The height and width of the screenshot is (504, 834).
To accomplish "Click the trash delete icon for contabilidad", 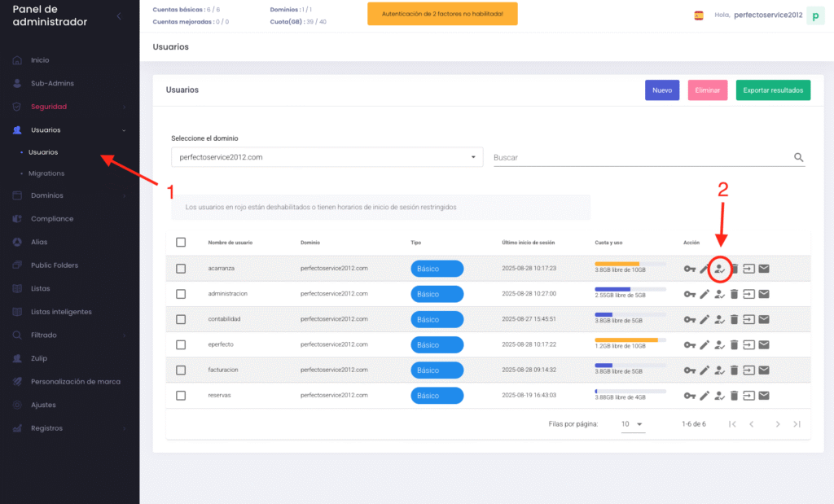I will click(734, 320).
